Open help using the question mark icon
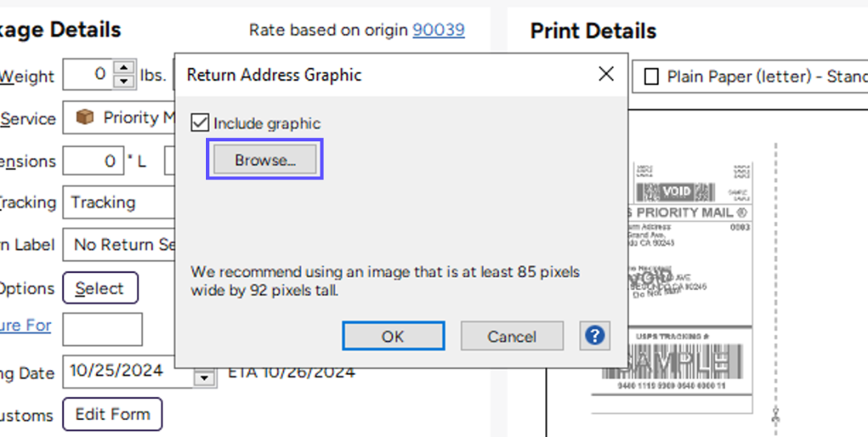Image resolution: width=868 pixels, height=437 pixels. (594, 336)
